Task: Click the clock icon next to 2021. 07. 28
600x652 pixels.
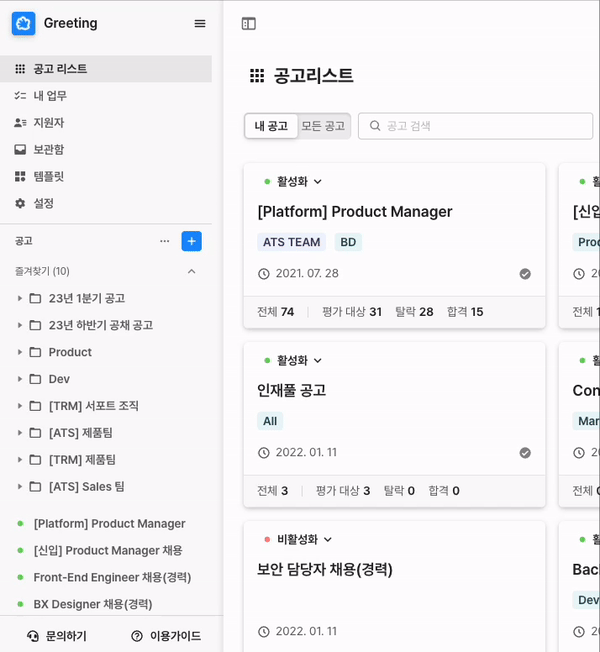Action: (264, 274)
